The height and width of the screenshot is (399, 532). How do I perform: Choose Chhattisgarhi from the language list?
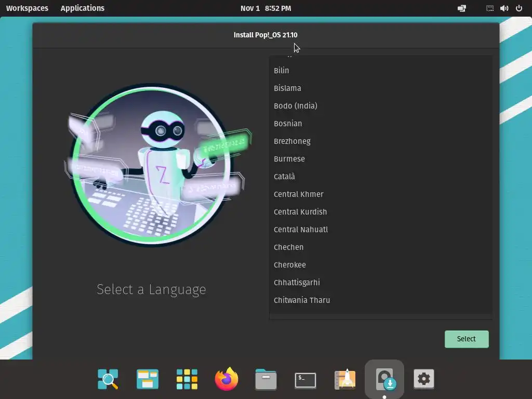coord(381,282)
